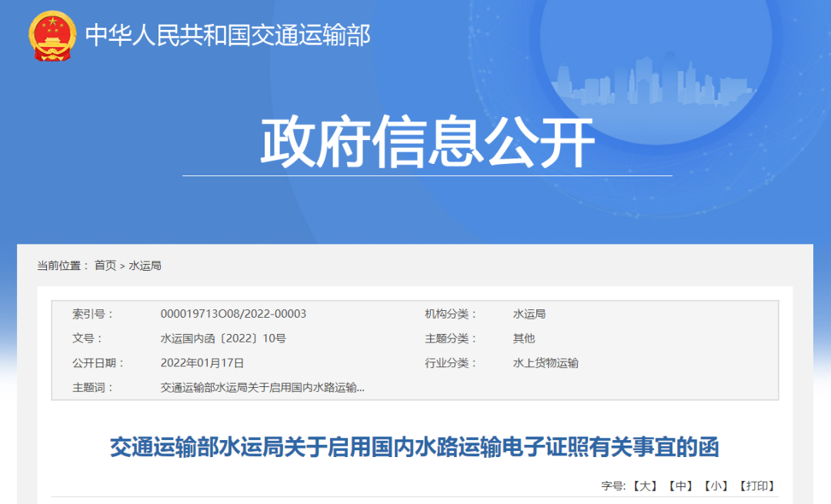Open 中华人民共和国交通运输部 site title
Viewport: 831px width, 504px height.
click(x=228, y=35)
